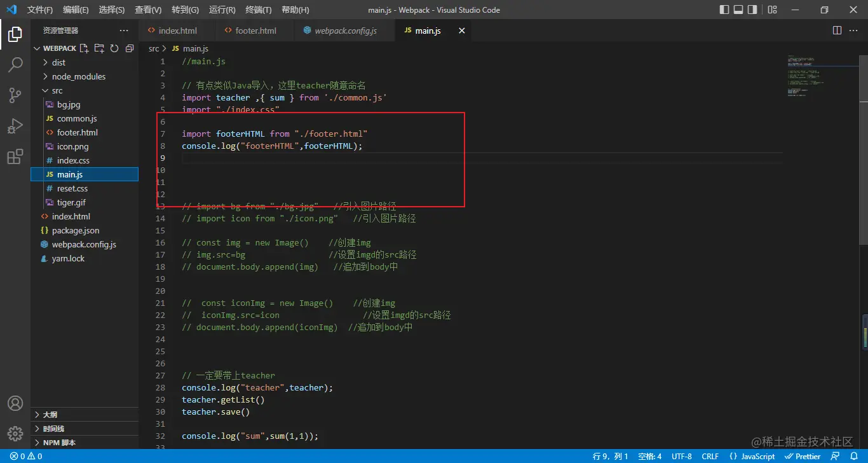Screen dimensions: 868x463
Task: Click the New File icon in WEBPACK header
Action: tap(84, 48)
